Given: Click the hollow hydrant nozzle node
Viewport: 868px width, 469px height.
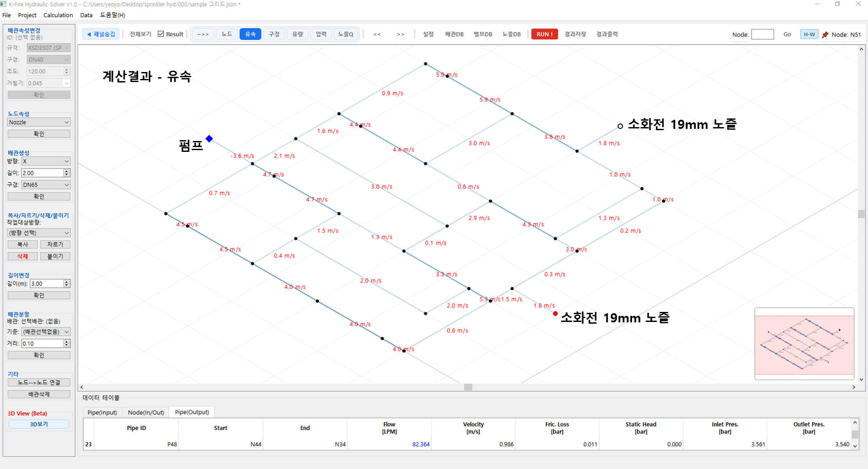Looking at the screenshot, I should click(x=620, y=126).
